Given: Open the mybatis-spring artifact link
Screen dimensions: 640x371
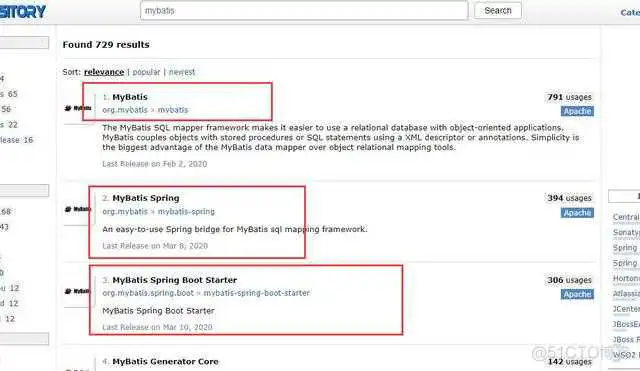Looking at the screenshot, I should [x=186, y=211].
